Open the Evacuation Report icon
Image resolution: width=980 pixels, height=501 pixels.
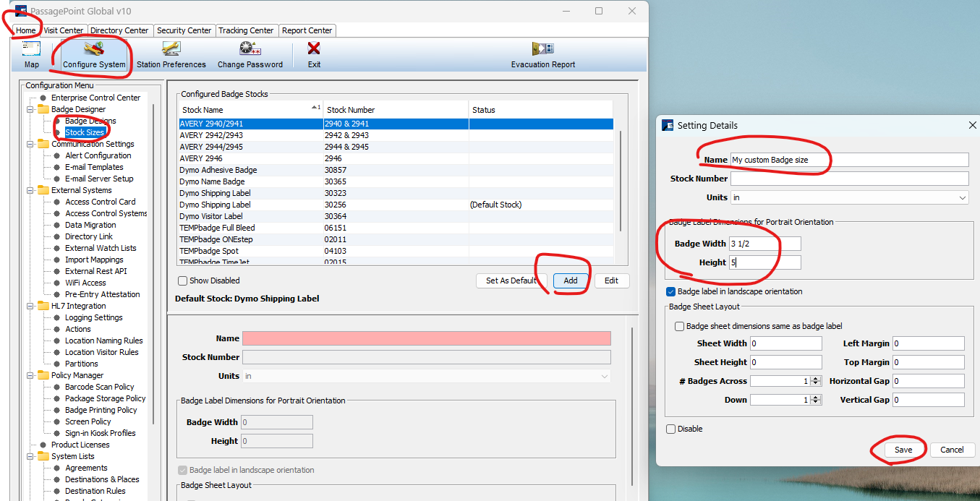pos(543,48)
